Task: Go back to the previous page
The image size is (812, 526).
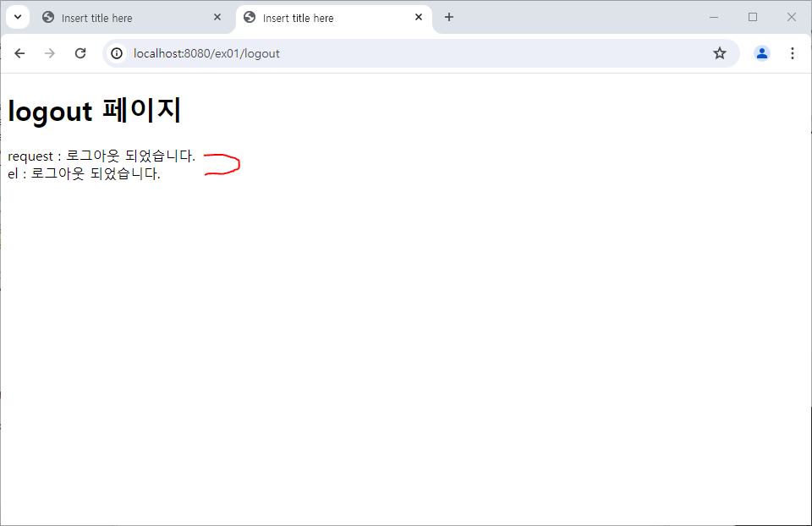Action: click(19, 53)
